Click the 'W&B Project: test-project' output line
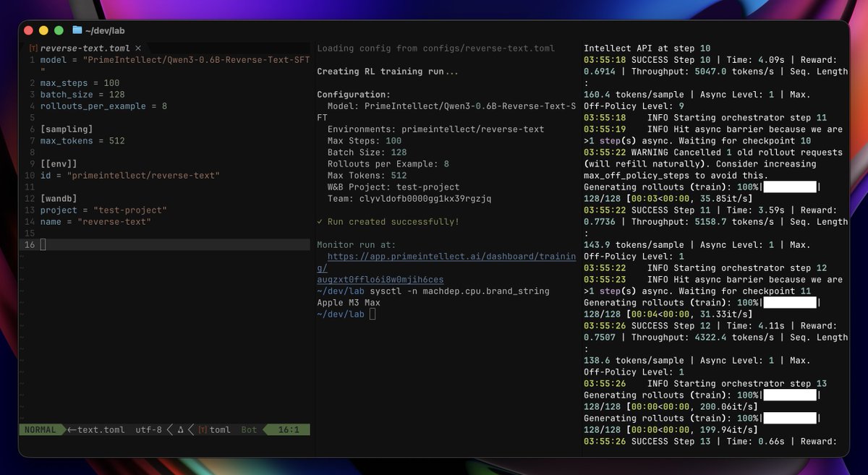The image size is (868, 475). [393, 187]
